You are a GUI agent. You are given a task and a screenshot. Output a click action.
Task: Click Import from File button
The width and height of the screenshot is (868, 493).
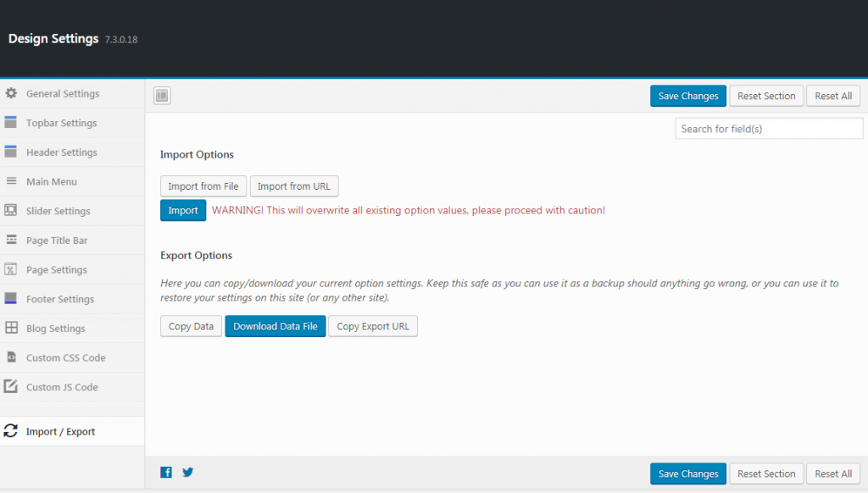point(203,186)
